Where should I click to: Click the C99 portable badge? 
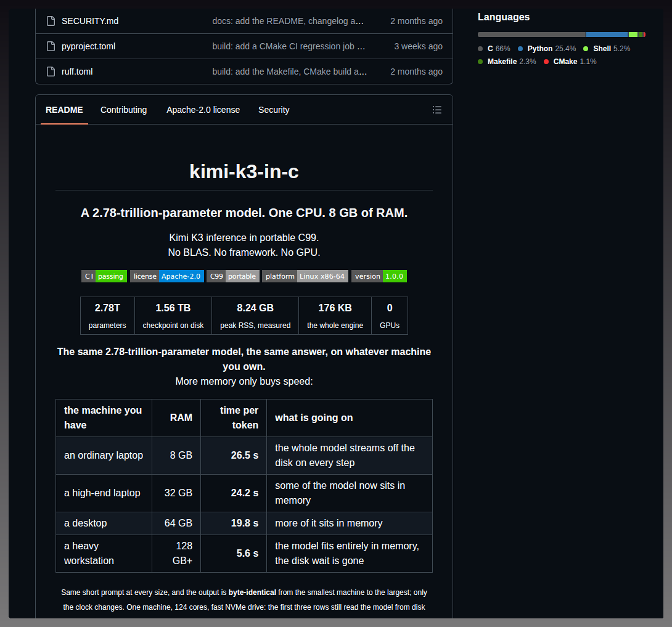(233, 276)
